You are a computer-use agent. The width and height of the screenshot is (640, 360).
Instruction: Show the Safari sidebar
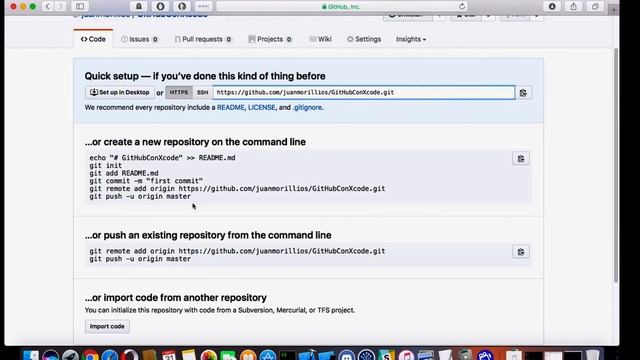pyautogui.click(x=80, y=6)
